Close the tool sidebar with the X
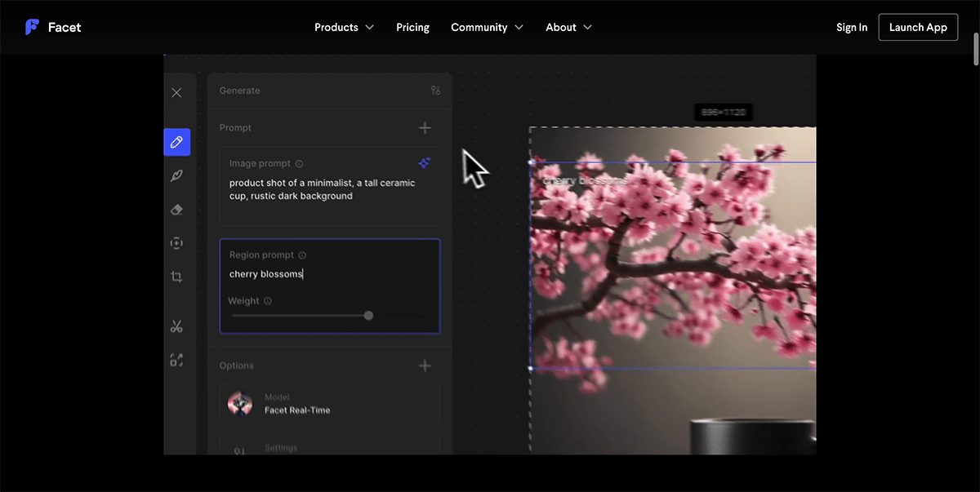 (x=176, y=93)
